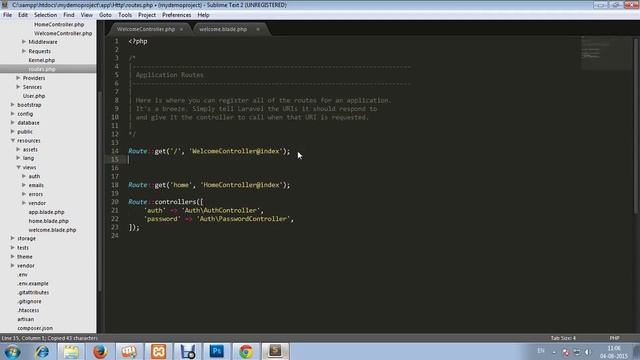This screenshot has width=640, height=360.
Task: Close the WelcomeController.php tab
Action: [x=181, y=29]
